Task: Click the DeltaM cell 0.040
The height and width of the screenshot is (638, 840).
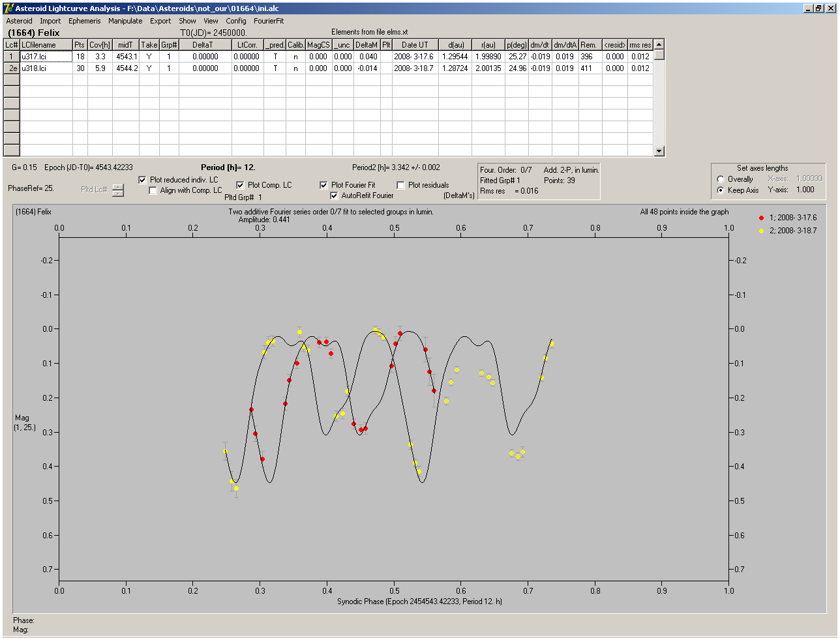Action: [368, 57]
